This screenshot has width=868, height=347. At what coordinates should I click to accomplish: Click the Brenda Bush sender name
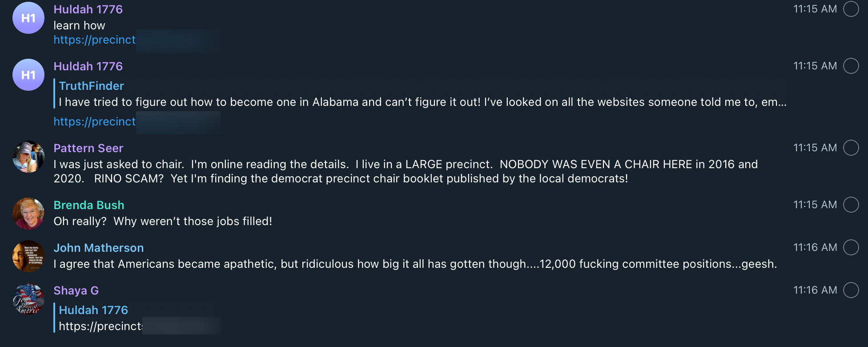click(89, 205)
